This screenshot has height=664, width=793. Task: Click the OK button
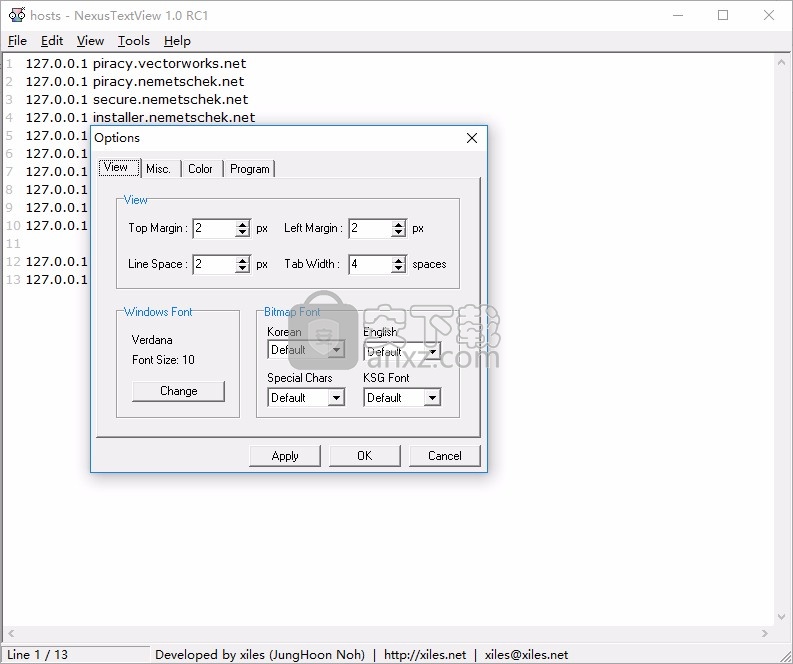pos(365,456)
